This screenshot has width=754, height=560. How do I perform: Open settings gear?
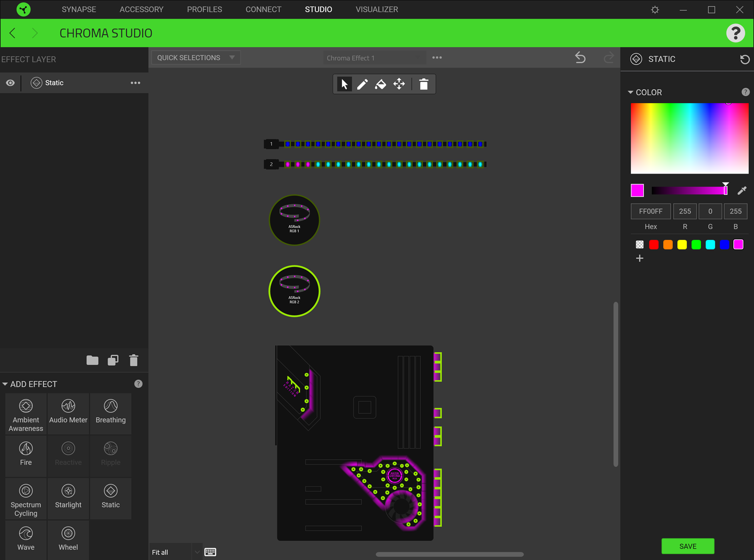(655, 9)
